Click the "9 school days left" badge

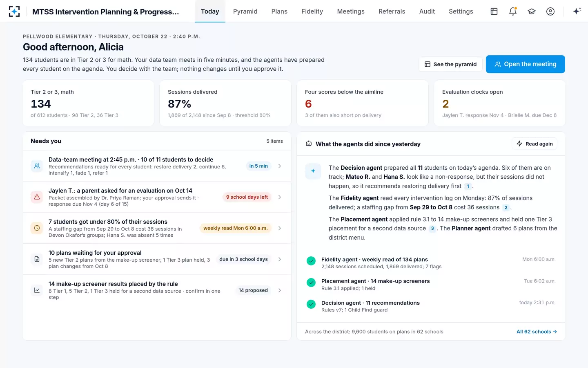(x=247, y=197)
